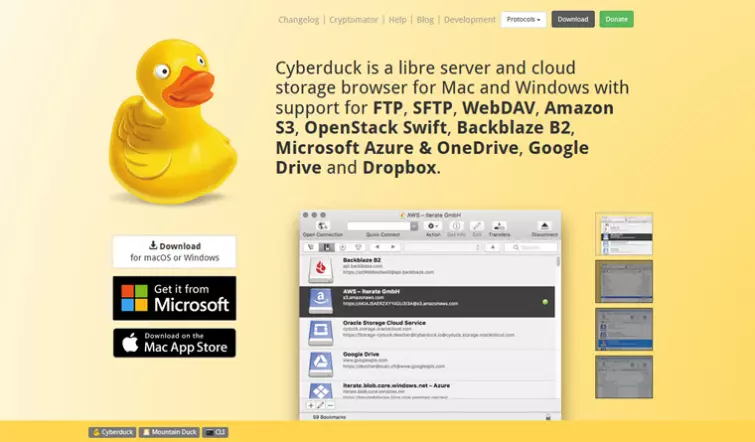Click the Edit pencil toolbar icon above Edit label
Screen dimensions: 755x442
[x=477, y=226]
